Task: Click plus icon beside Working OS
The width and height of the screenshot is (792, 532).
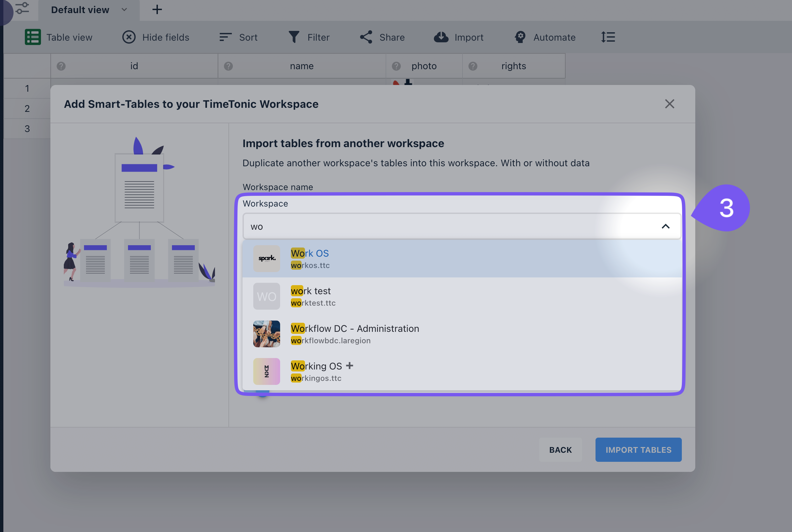Action: point(350,365)
